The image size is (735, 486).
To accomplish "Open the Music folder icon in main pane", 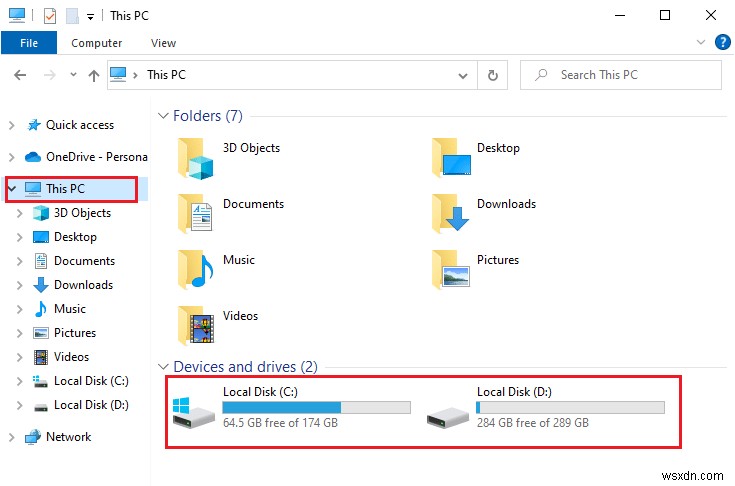I will (x=196, y=268).
